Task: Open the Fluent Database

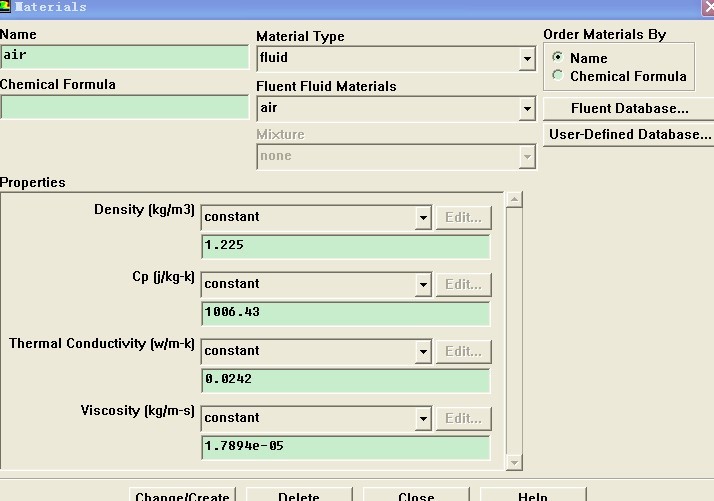Action: [x=629, y=108]
